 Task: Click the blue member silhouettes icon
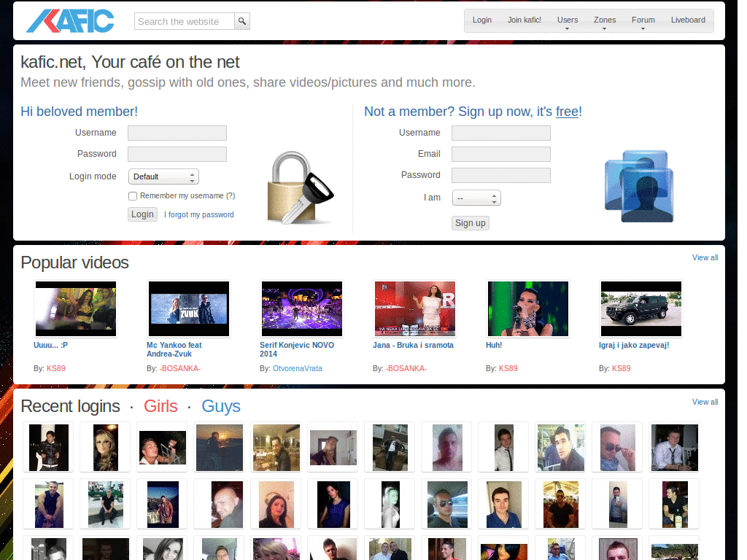click(638, 186)
